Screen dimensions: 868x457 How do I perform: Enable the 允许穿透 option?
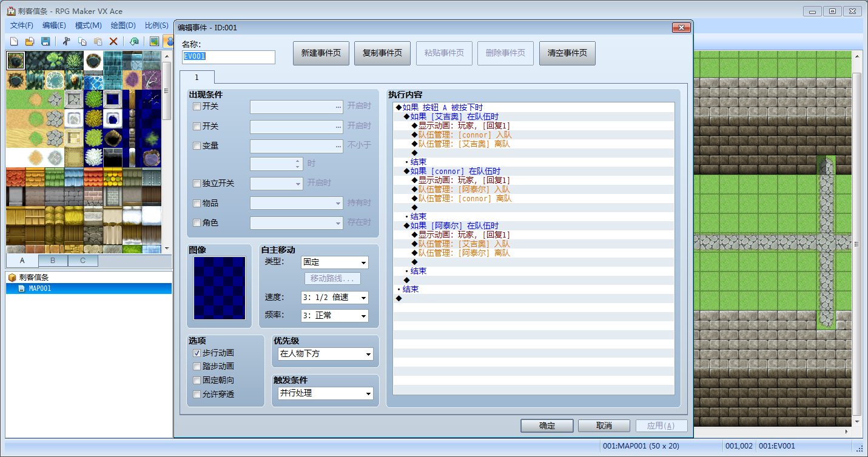(x=197, y=394)
